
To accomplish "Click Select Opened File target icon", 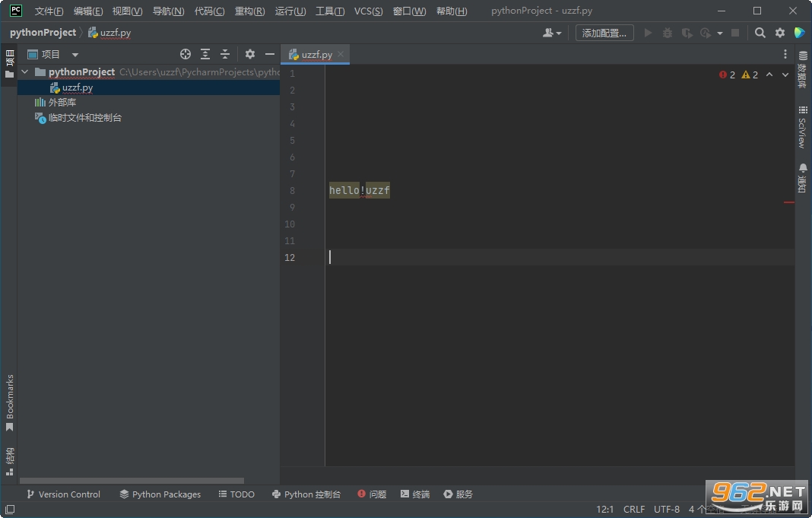I will pyautogui.click(x=186, y=54).
